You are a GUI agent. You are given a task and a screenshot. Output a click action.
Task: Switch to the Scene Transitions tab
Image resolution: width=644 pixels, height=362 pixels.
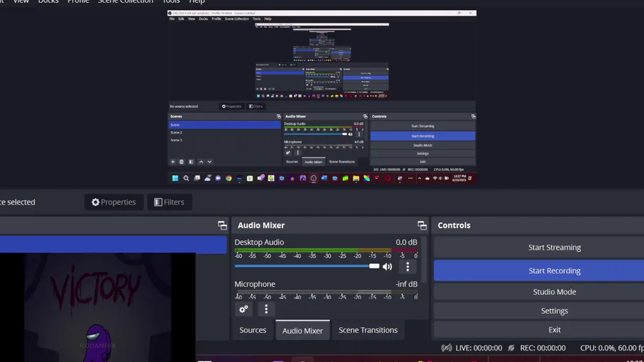[368, 330]
